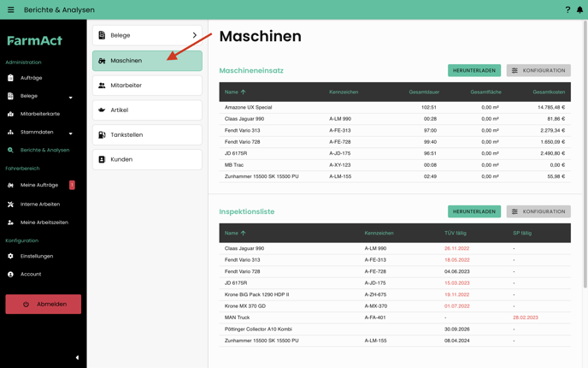Image resolution: width=588 pixels, height=368 pixels.
Task: Click the Meine Aufträge tractor icon
Action: click(10, 185)
